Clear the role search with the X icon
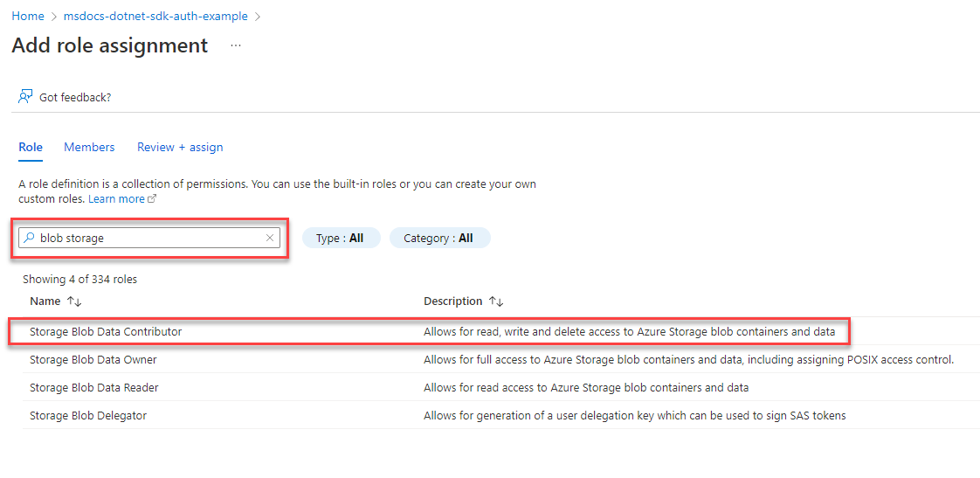The width and height of the screenshot is (980, 478). click(270, 238)
